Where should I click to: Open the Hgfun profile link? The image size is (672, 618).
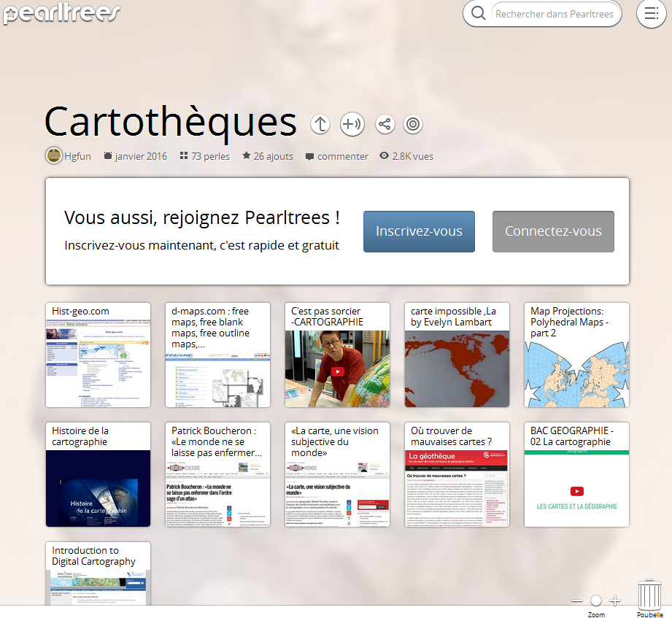click(x=77, y=156)
